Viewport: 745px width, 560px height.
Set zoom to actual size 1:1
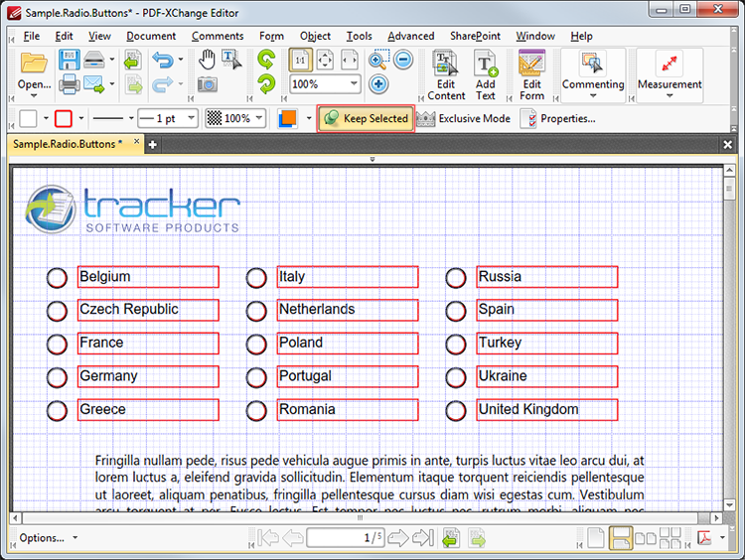(x=300, y=61)
